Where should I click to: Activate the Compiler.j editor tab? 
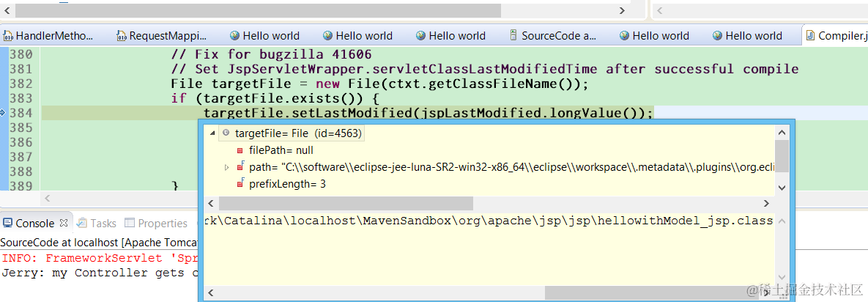coord(836,36)
